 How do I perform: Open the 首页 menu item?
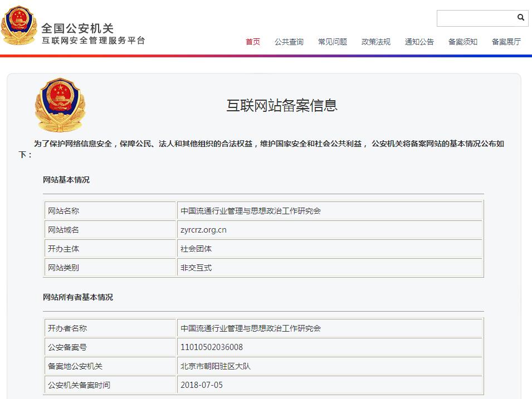252,41
